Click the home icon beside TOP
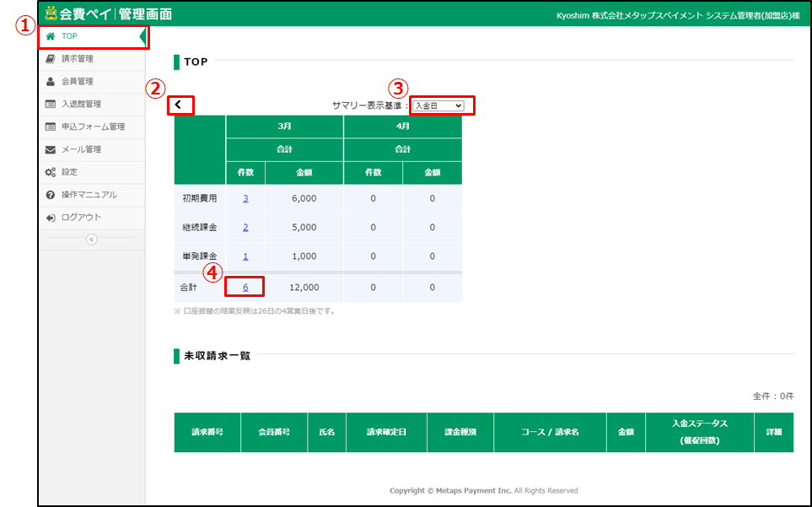Image resolution: width=812 pixels, height=507 pixels. point(51,36)
